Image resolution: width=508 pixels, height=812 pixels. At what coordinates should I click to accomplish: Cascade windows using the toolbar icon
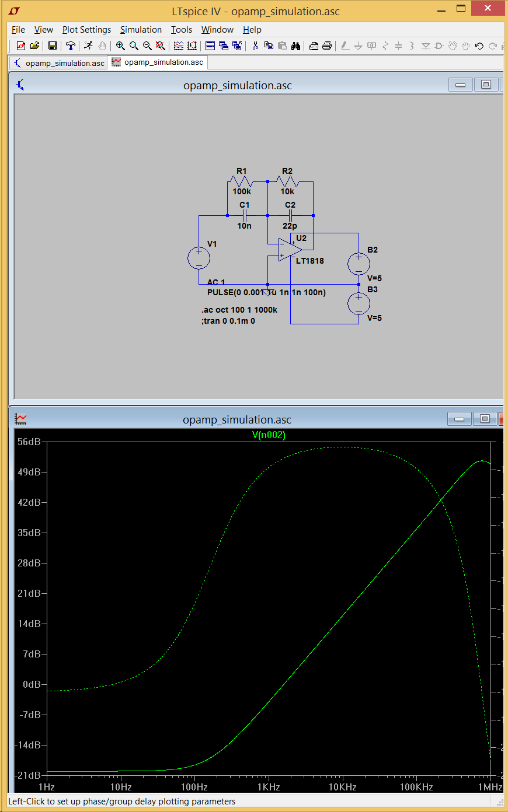[224, 45]
